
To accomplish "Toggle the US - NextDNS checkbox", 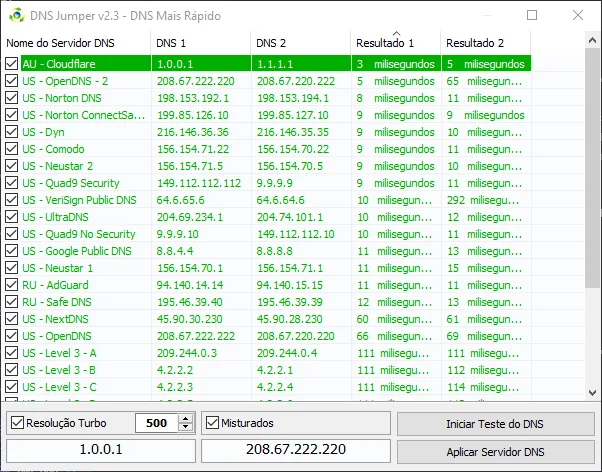I will (x=12, y=319).
